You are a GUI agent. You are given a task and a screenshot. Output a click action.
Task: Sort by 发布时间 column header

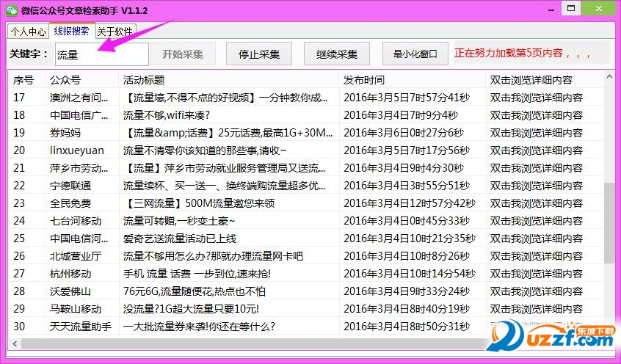pos(413,80)
